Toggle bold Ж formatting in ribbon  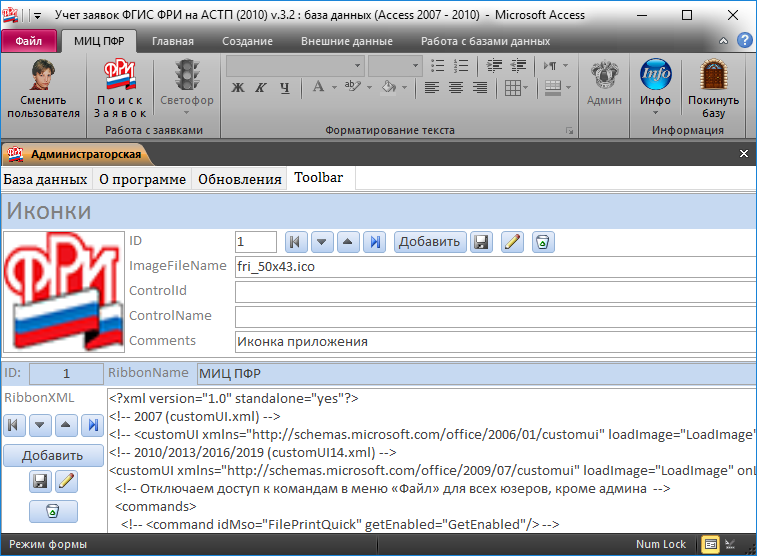point(238,88)
